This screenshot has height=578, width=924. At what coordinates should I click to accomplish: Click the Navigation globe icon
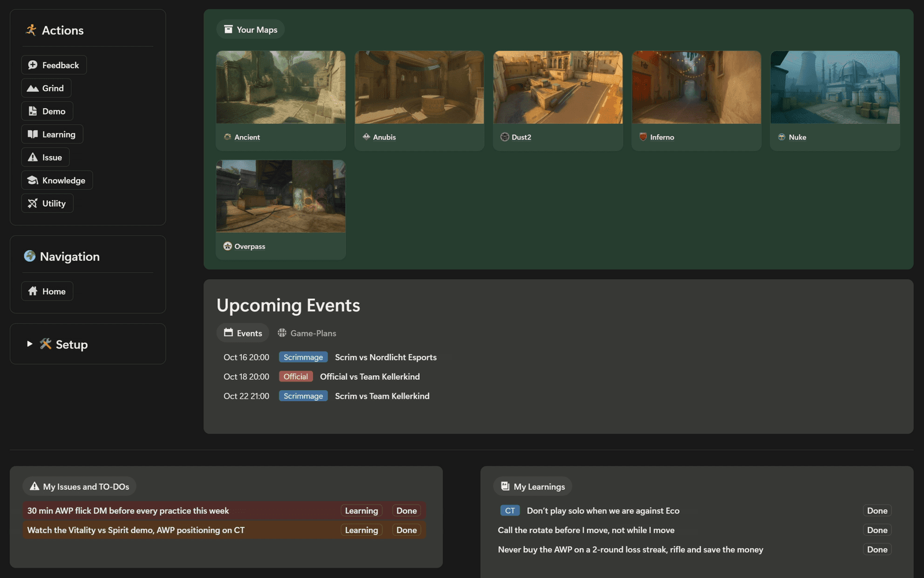pyautogui.click(x=29, y=256)
